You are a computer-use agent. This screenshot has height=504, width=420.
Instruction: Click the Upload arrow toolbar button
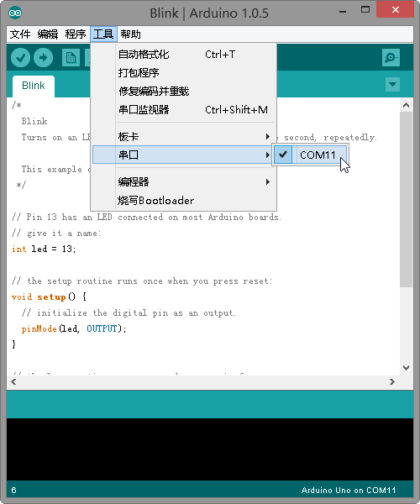(44, 58)
